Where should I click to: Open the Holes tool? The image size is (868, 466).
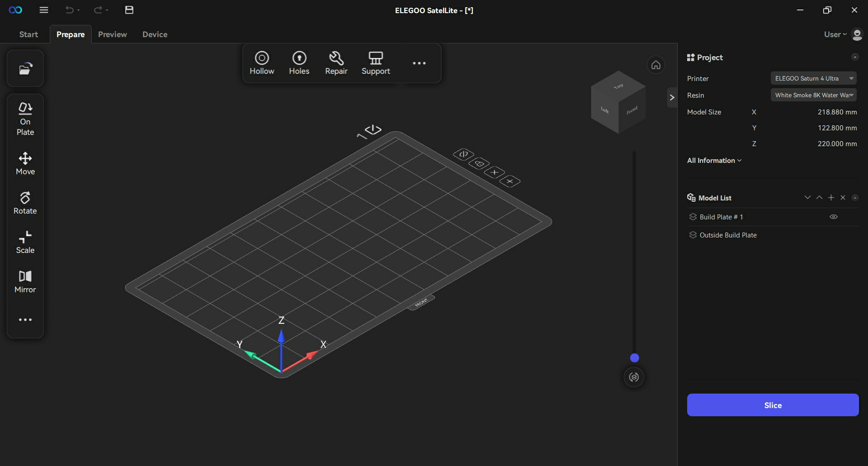coord(299,63)
